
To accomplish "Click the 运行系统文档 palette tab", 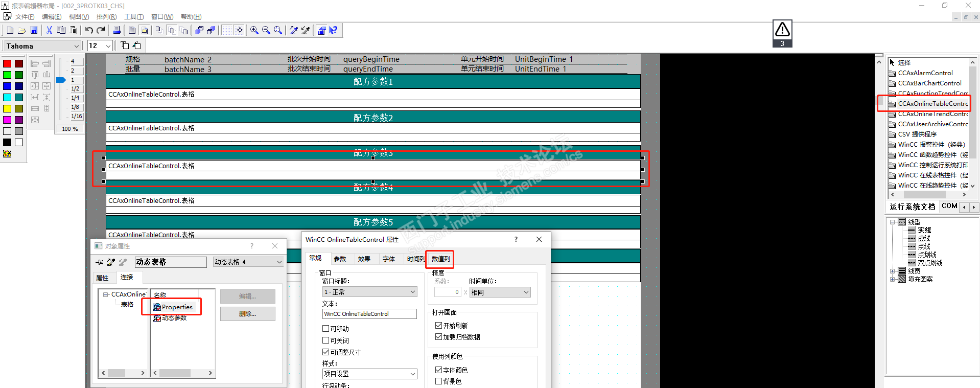I will 913,207.
